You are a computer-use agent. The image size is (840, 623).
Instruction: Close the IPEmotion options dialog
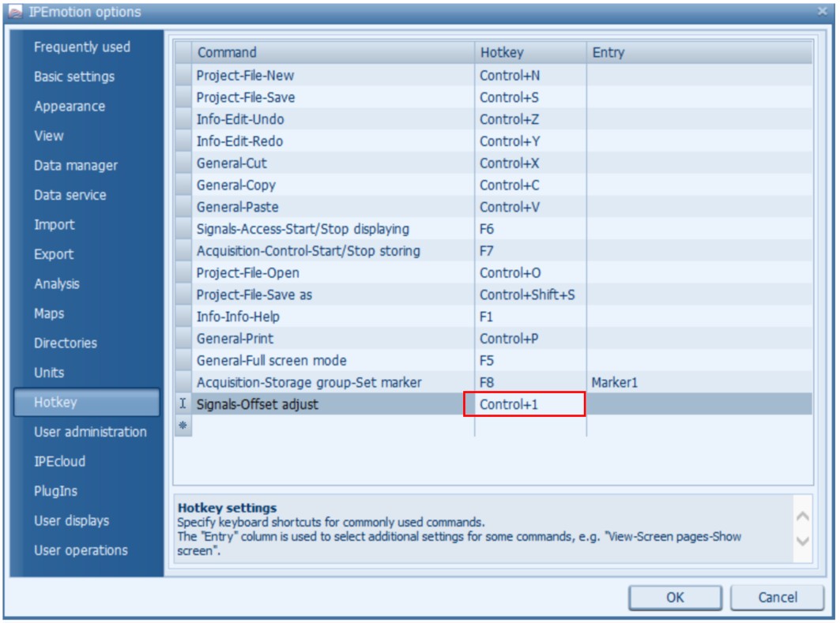822,12
